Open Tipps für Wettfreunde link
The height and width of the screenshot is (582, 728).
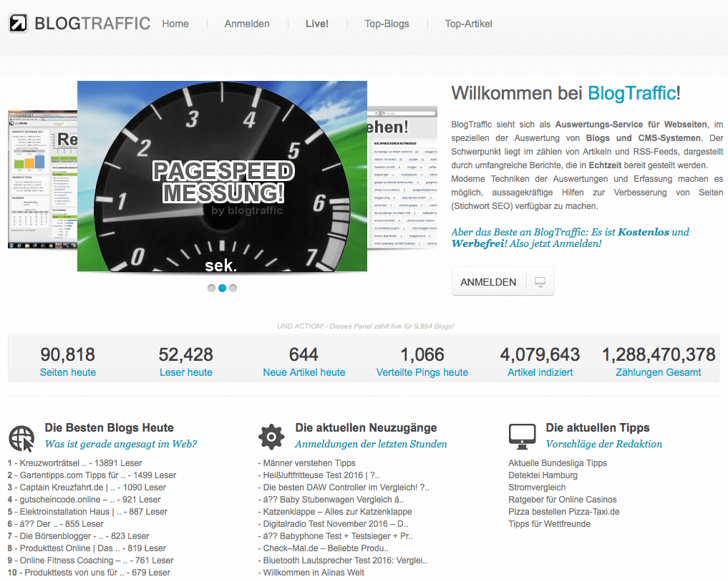[x=550, y=523]
